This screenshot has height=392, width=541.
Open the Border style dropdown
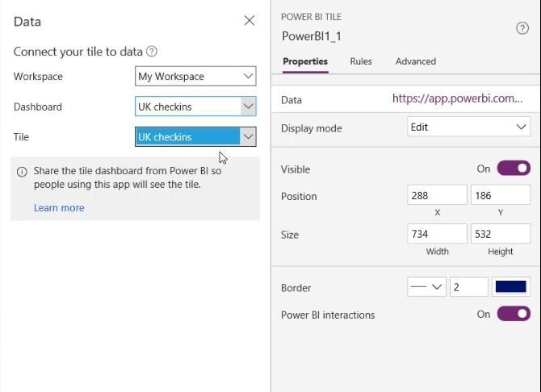tap(426, 287)
